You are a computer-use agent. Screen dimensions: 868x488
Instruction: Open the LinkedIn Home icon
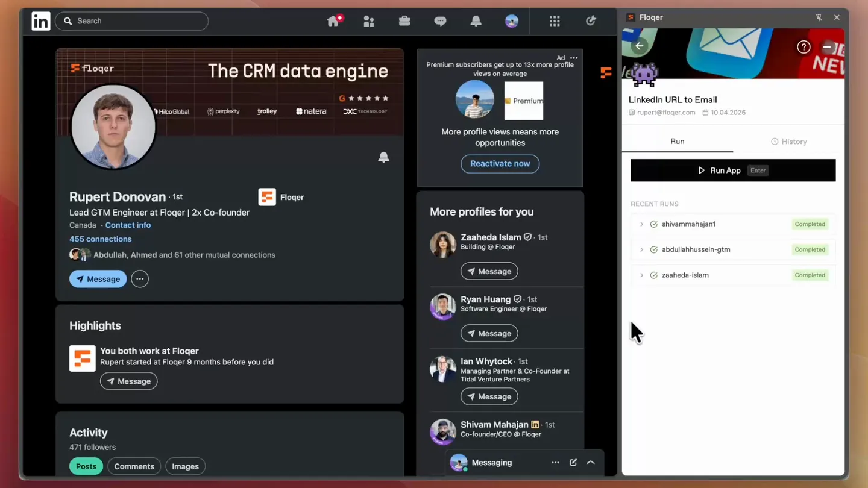pyautogui.click(x=333, y=21)
